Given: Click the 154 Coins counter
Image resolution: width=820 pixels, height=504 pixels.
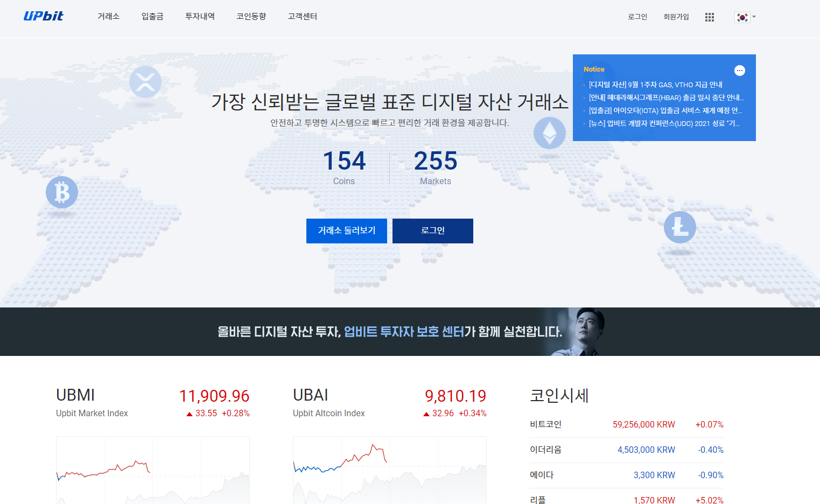Looking at the screenshot, I should pos(344,167).
